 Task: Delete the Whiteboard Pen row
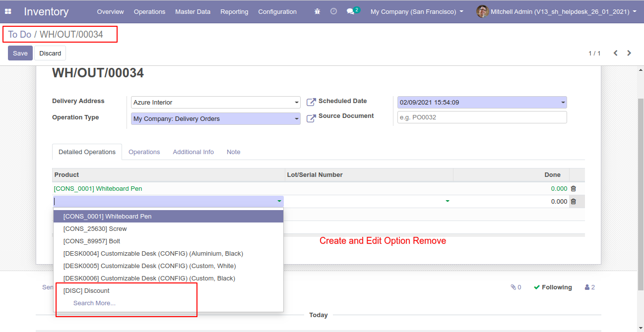574,189
